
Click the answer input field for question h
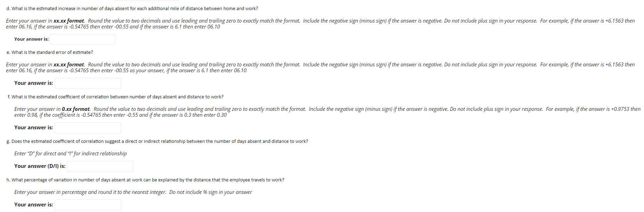[x=88, y=205]
